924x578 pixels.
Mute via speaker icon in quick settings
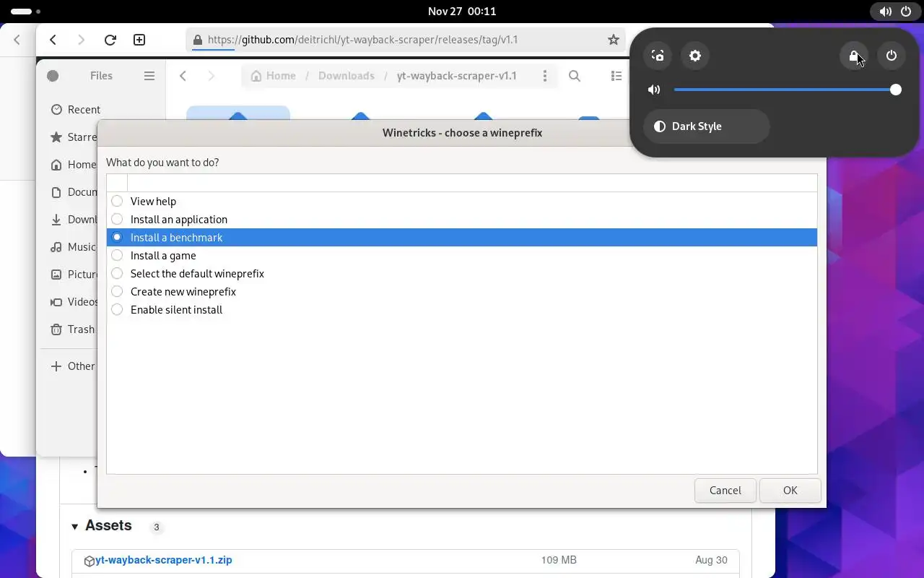[654, 90]
